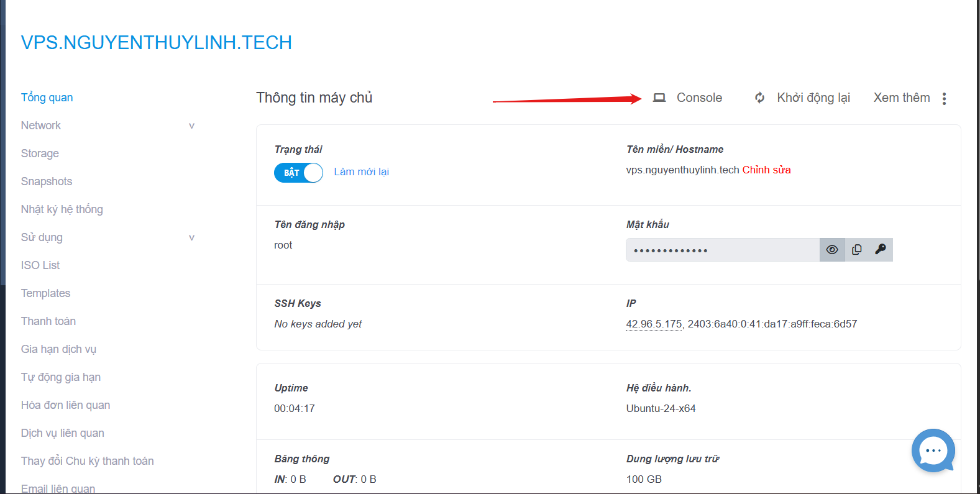
Task: Click No keys added yet text
Action: coord(318,324)
